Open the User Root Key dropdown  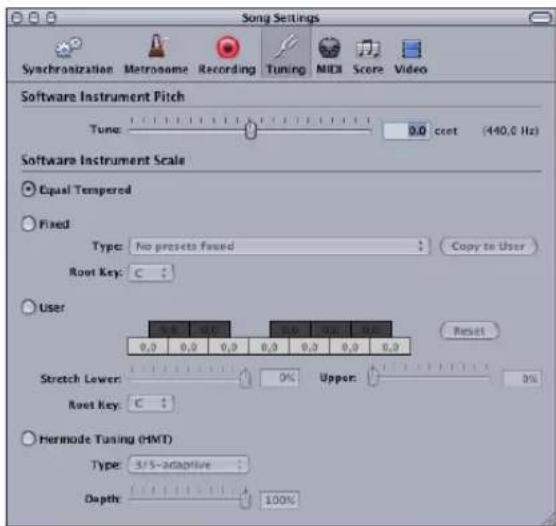(151, 404)
